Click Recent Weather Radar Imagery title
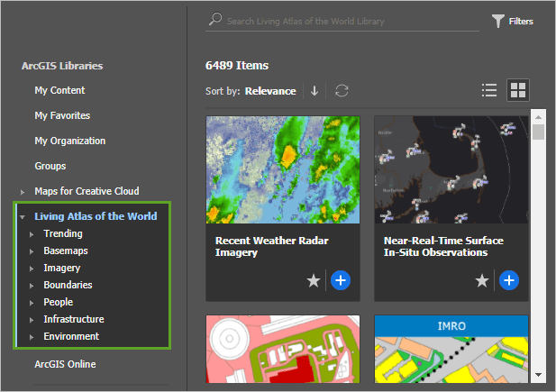556x392 pixels. [271, 246]
